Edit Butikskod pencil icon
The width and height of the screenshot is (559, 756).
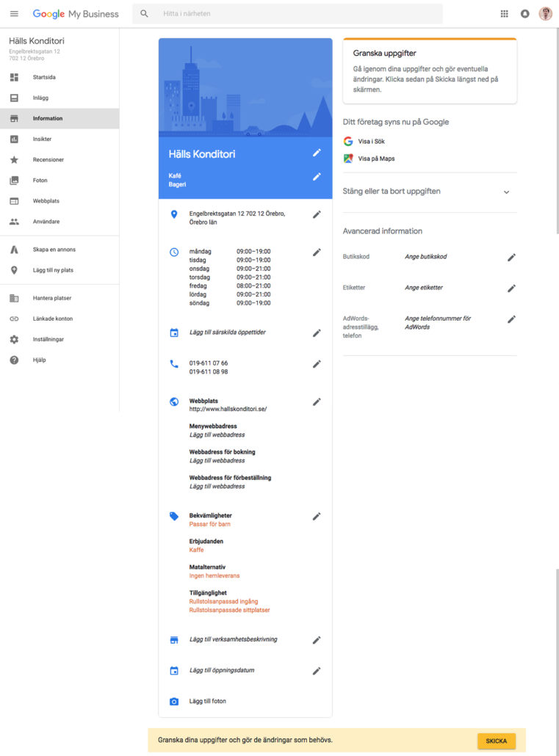tap(512, 258)
